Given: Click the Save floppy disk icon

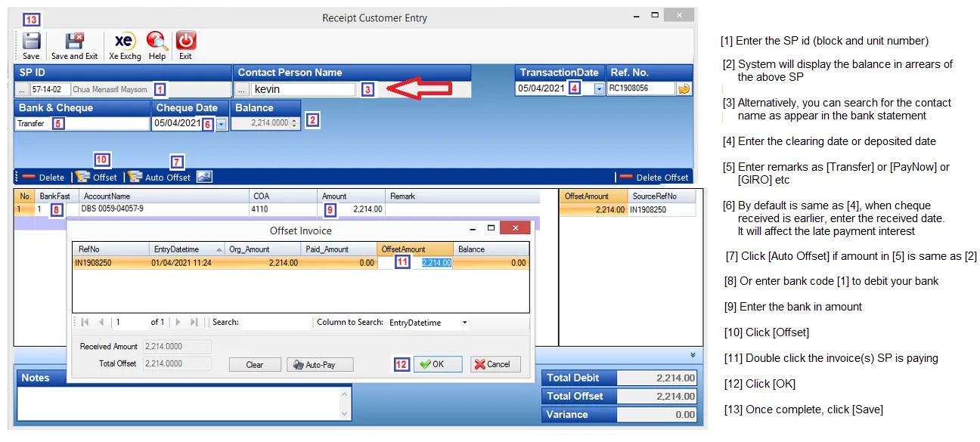Looking at the screenshot, I should coord(31,42).
